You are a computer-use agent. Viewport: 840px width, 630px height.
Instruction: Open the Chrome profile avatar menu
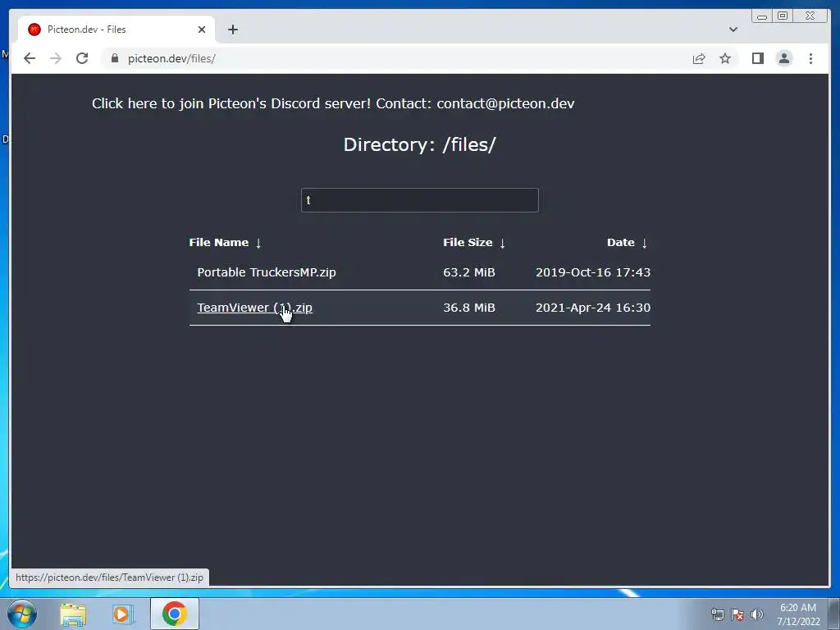tap(783, 58)
